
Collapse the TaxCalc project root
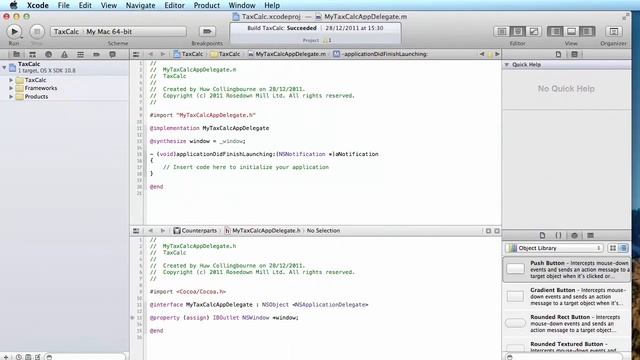(x=4, y=67)
